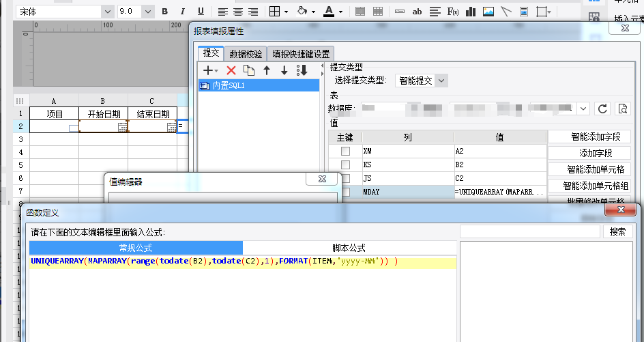The image size is (644, 342).
Task: Click the 搜索 button in function dialog
Action: click(x=617, y=231)
